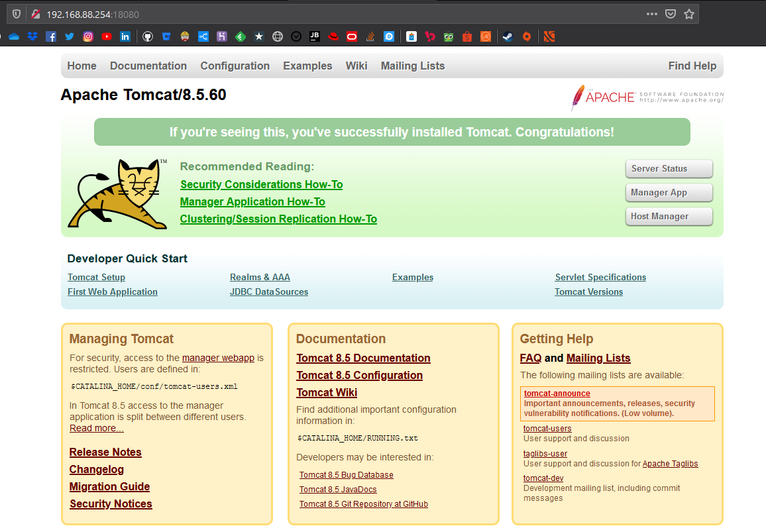Open the LinkedIn bookmark
The height and width of the screenshot is (532, 766).
click(x=125, y=36)
